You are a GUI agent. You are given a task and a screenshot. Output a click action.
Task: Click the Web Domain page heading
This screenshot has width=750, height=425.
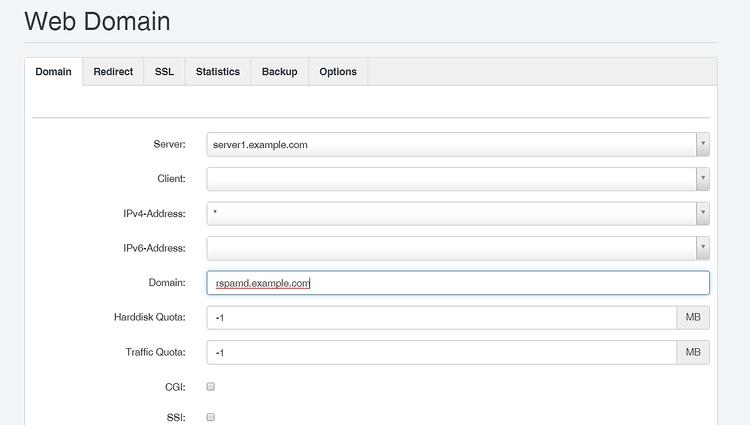[97, 21]
